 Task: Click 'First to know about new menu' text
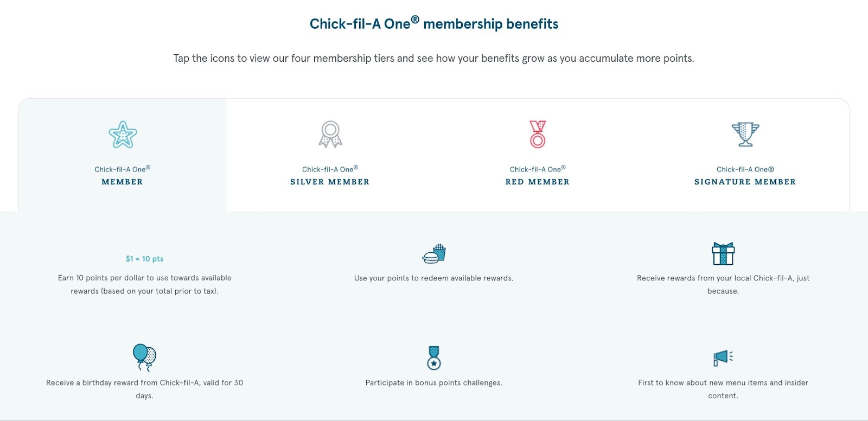pos(723,383)
